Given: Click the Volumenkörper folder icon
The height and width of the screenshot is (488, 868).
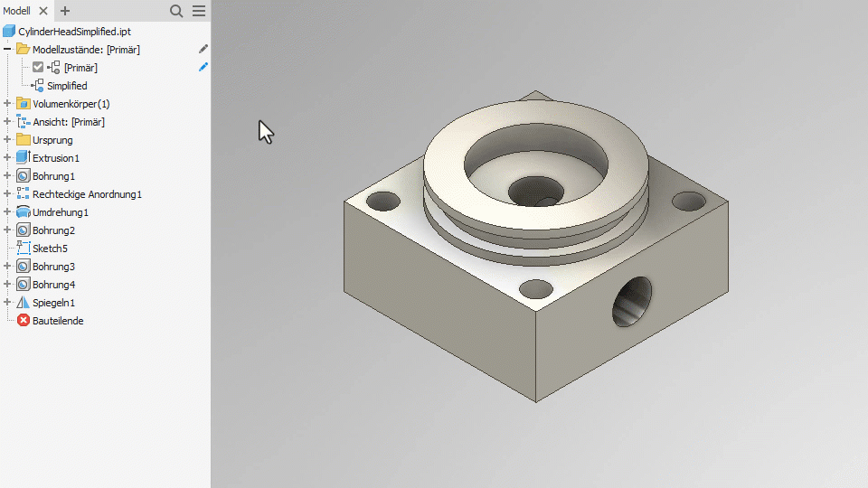Looking at the screenshot, I should click(x=23, y=103).
